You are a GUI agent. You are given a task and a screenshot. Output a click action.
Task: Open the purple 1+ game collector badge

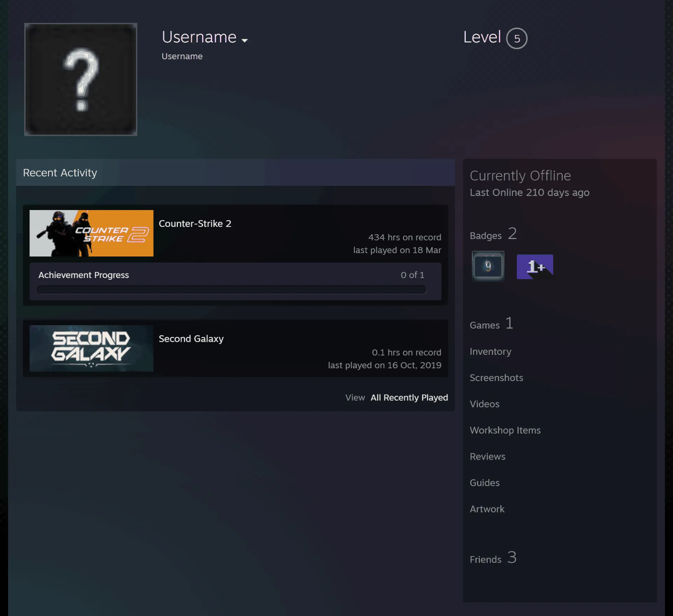[535, 267]
